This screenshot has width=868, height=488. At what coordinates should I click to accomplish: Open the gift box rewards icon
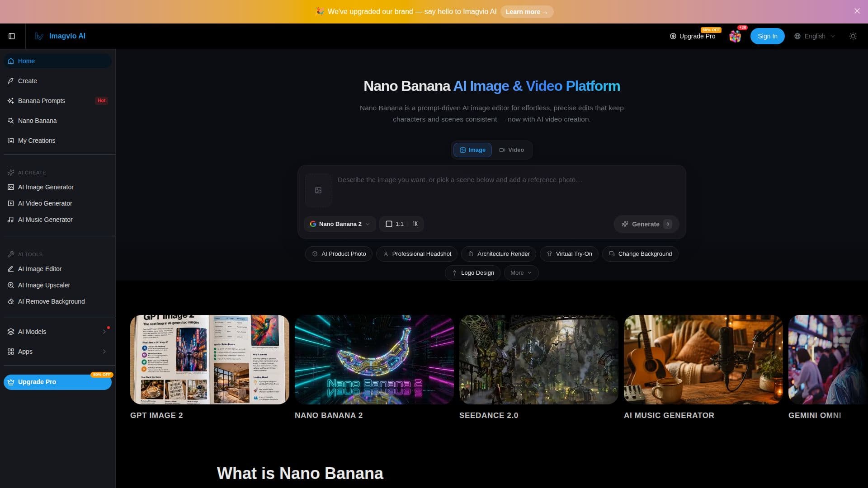735,36
